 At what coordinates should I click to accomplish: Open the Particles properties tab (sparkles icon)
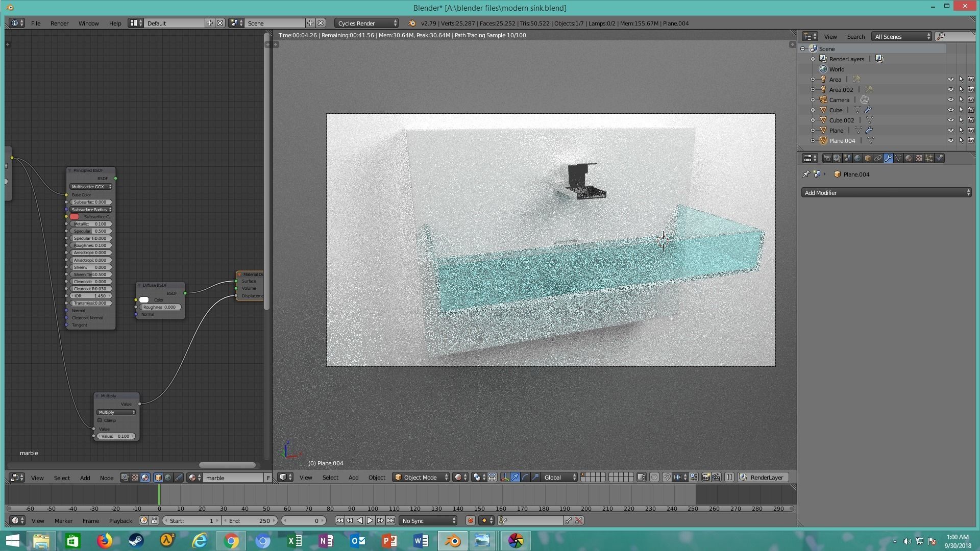[x=929, y=158]
